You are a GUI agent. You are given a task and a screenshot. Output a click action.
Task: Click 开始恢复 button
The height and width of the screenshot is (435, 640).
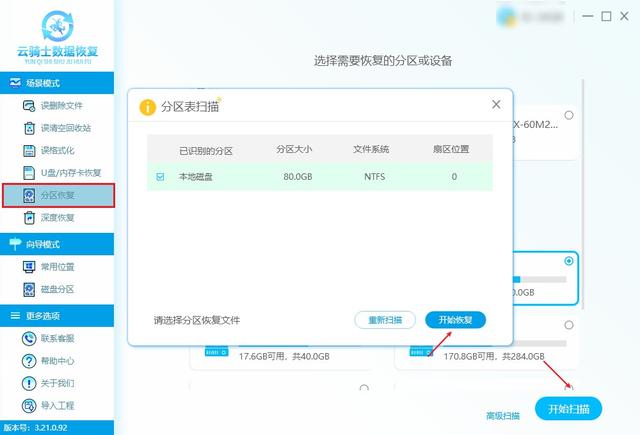click(456, 320)
